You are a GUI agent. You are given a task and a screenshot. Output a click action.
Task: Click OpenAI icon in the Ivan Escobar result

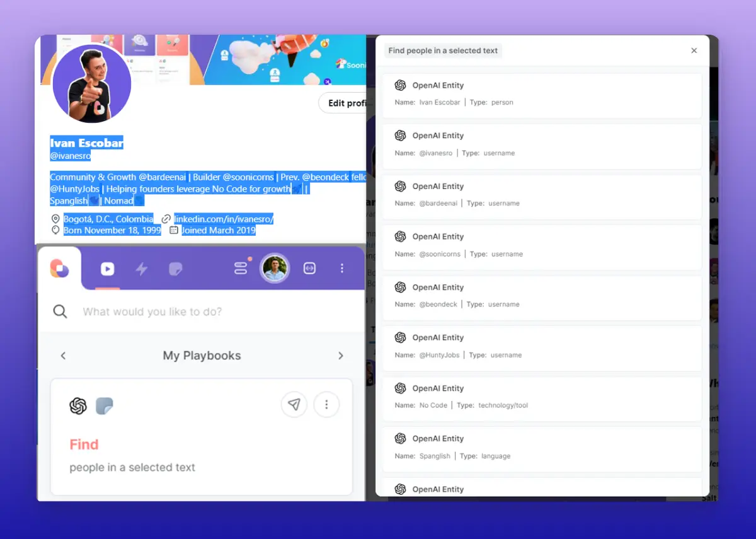pos(400,85)
